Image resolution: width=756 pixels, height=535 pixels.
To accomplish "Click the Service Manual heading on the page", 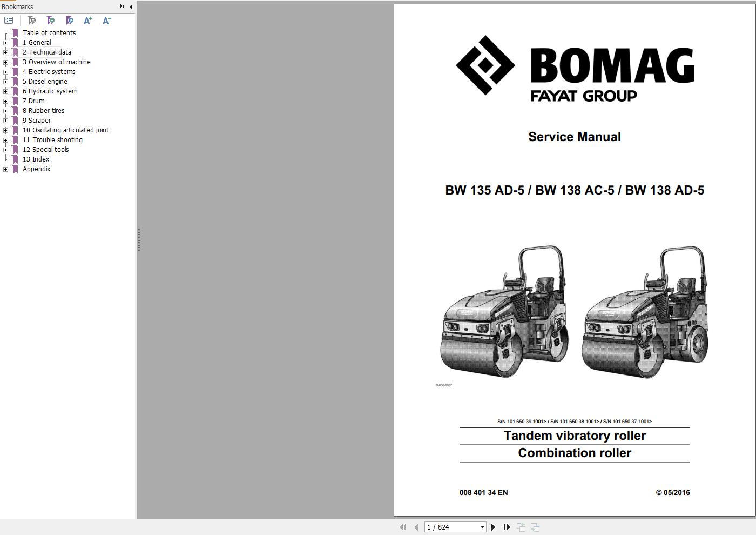I will point(575,137).
